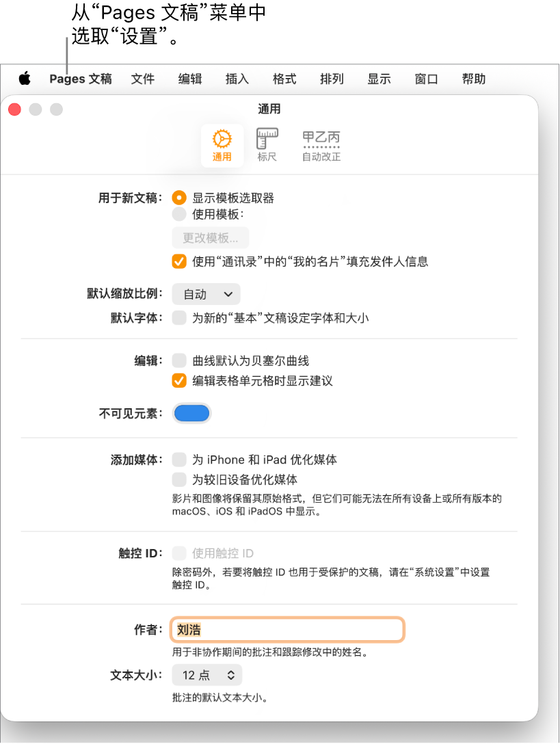This screenshot has height=744, width=560.
Task: Uncheck 使用"通讯录"中的"我的名片"填充发件人信息
Action: tap(178, 261)
